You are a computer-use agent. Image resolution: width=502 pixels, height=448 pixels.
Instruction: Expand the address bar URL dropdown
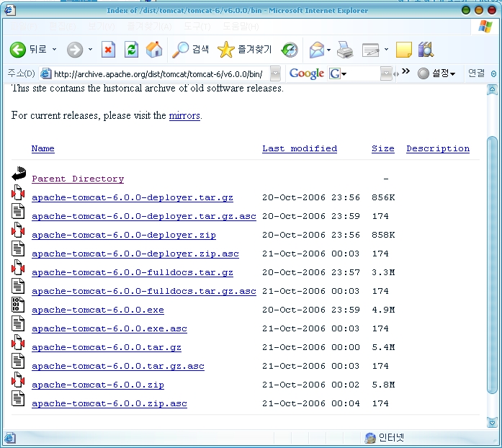coord(275,74)
